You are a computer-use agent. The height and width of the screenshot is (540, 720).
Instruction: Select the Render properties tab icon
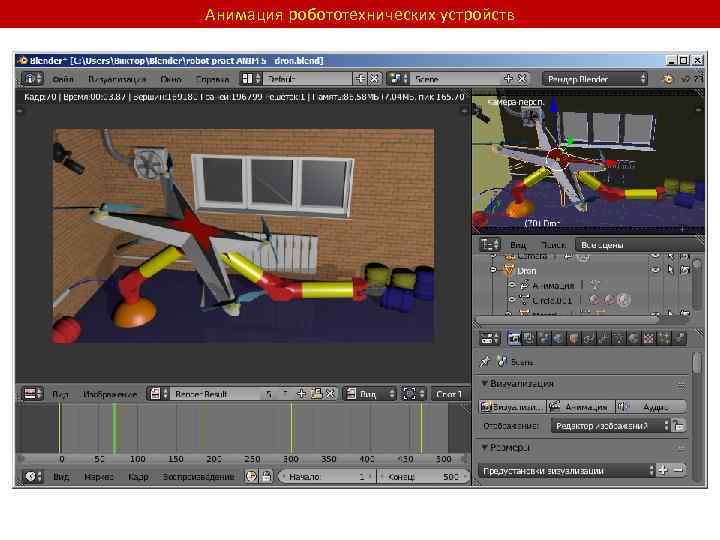click(514, 339)
